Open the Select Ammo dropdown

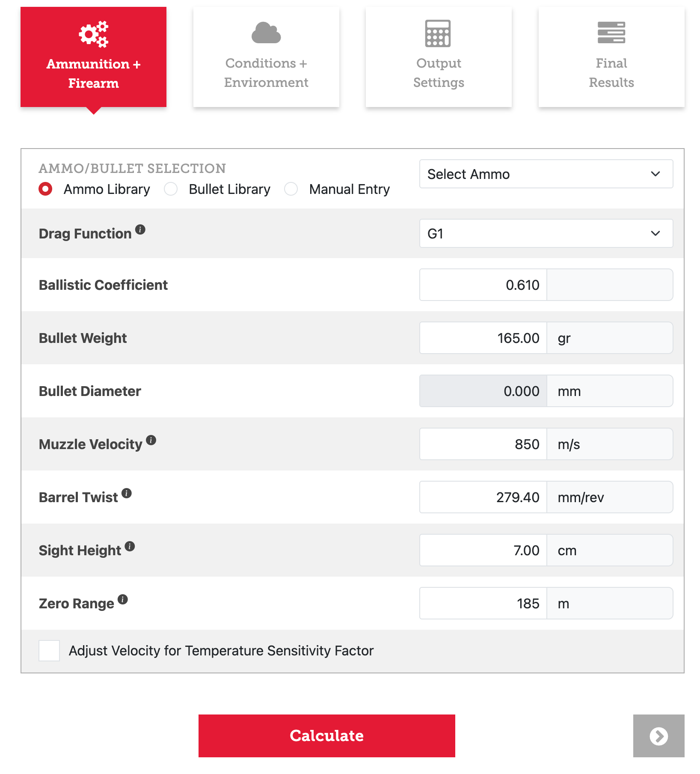546,174
